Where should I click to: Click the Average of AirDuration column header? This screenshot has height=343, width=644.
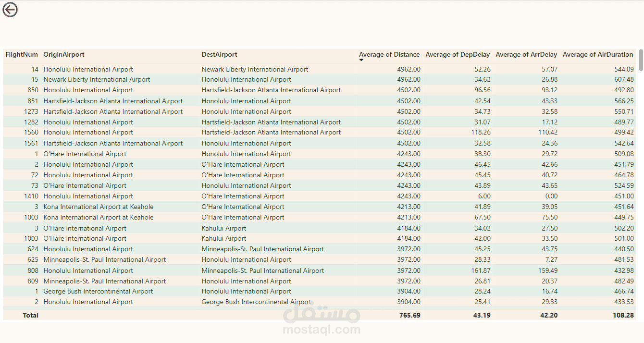click(x=598, y=55)
